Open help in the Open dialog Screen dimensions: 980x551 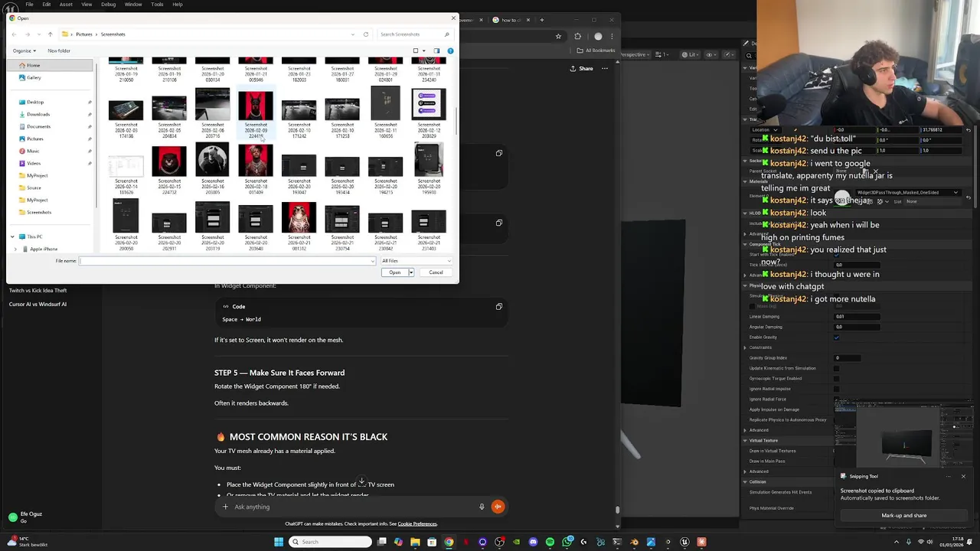click(x=450, y=51)
